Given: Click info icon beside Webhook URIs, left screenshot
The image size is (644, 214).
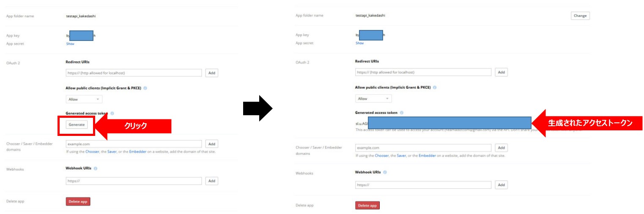Looking at the screenshot, I should 96,168.
